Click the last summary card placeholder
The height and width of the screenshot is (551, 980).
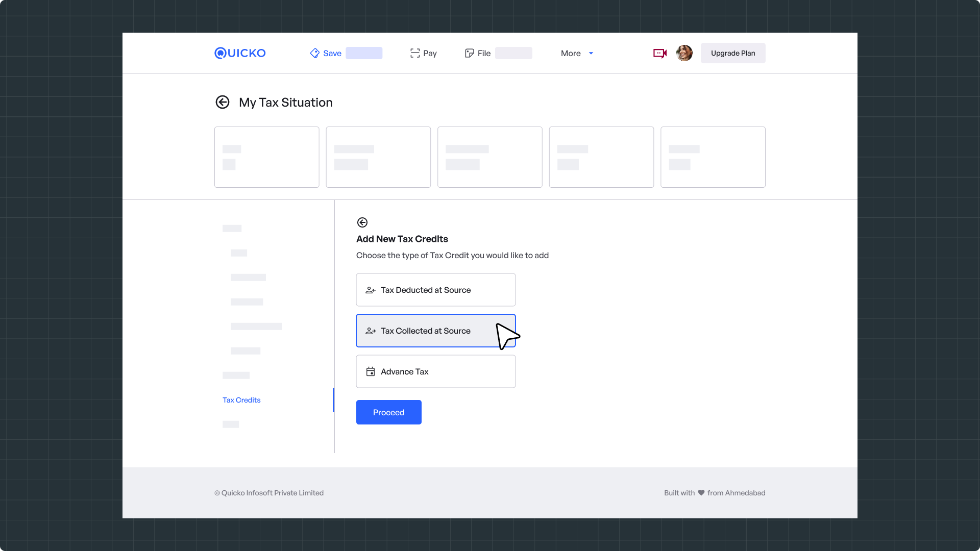pos(713,157)
